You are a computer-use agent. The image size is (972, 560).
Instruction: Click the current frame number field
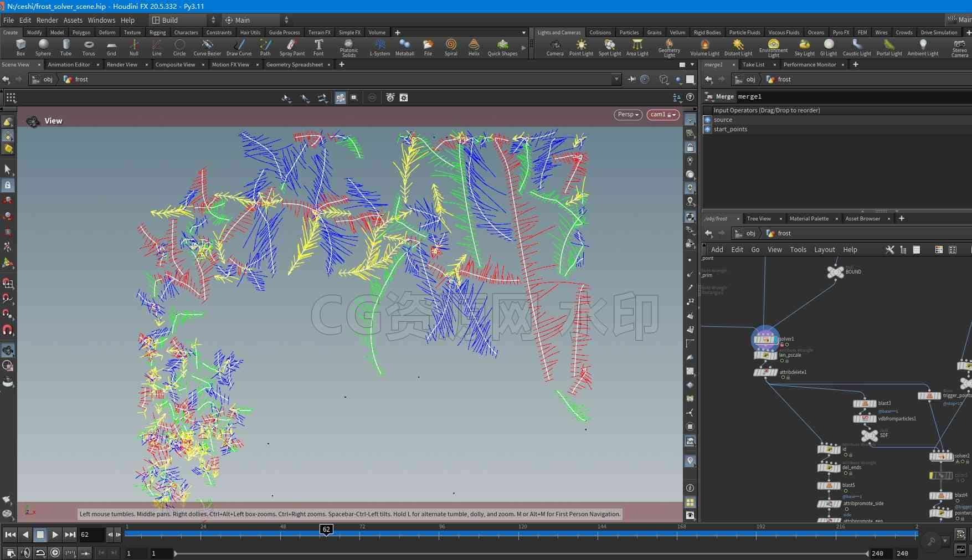point(91,535)
